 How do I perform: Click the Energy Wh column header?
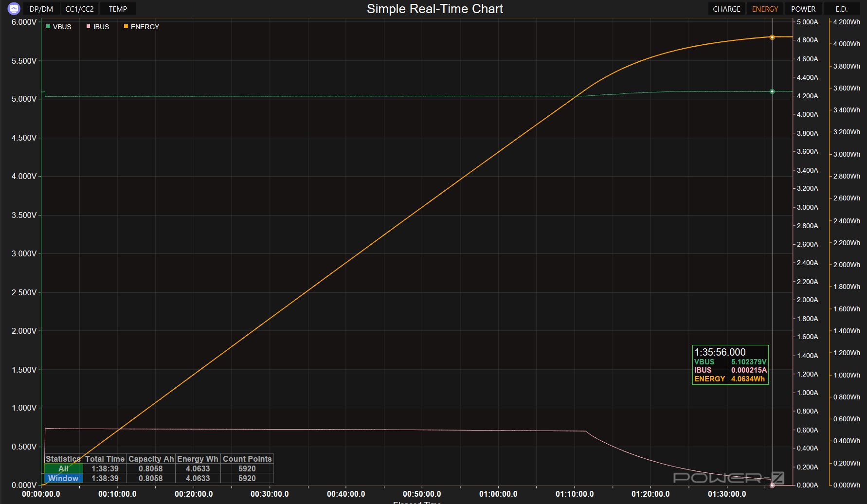tap(198, 459)
